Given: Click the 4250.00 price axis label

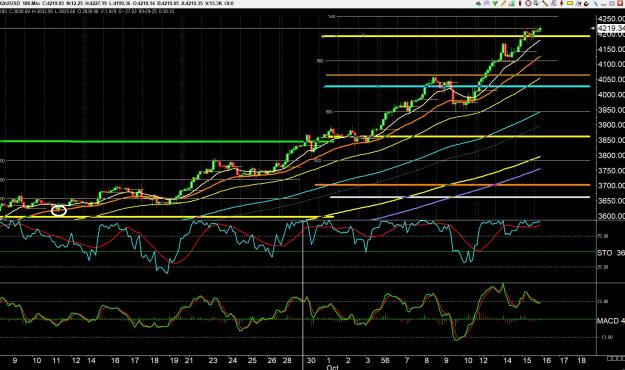Looking at the screenshot, I should click(611, 18).
